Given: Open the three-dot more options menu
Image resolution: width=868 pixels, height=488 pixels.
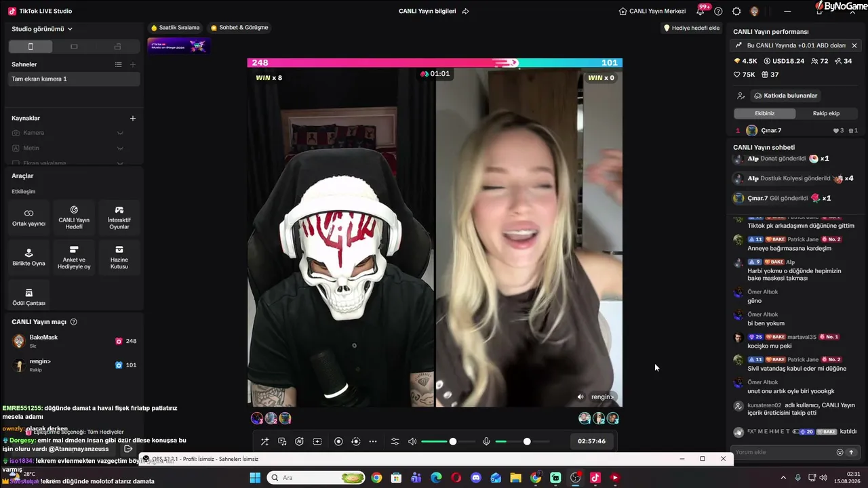Looking at the screenshot, I should tap(373, 441).
